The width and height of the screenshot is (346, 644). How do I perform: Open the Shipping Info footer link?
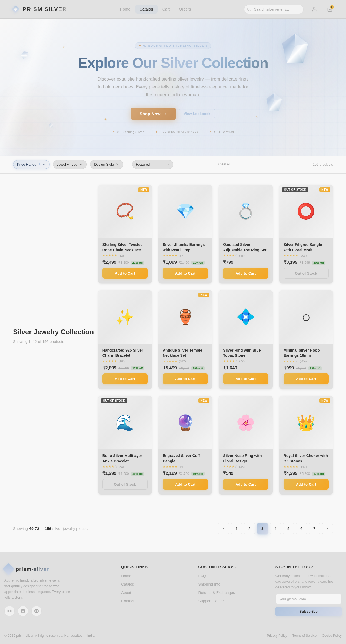(x=209, y=584)
